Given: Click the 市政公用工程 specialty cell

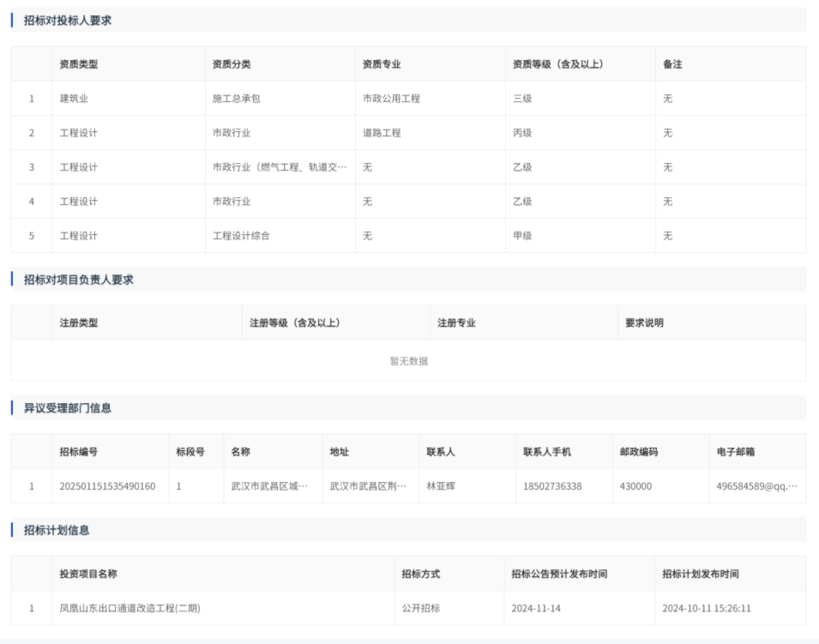Looking at the screenshot, I should [391, 99].
